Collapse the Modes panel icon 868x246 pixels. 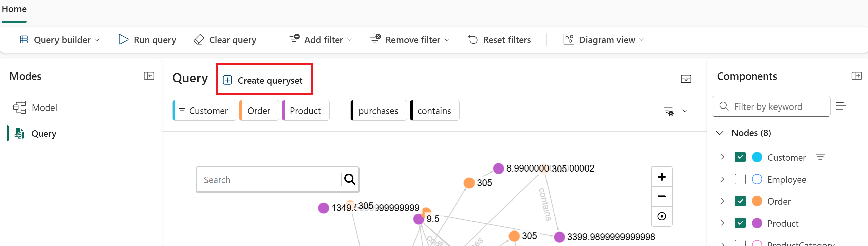coord(149,76)
